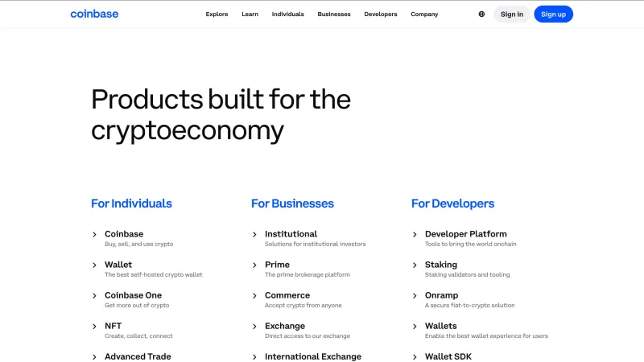This screenshot has width=644, height=362.
Task: Click the Sign up button
Action: (553, 14)
